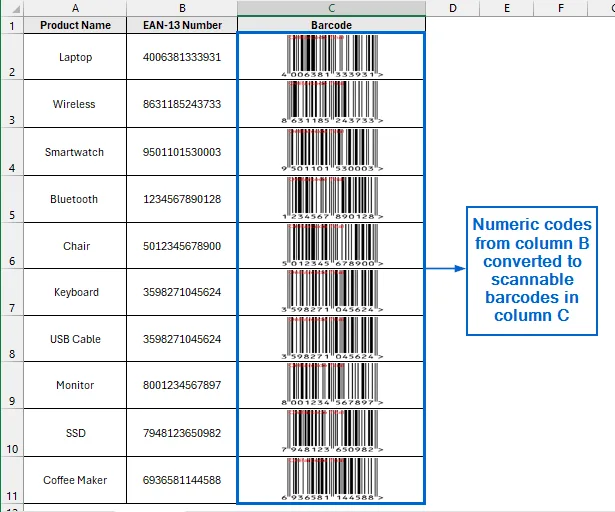Select row 4 header

[12, 151]
